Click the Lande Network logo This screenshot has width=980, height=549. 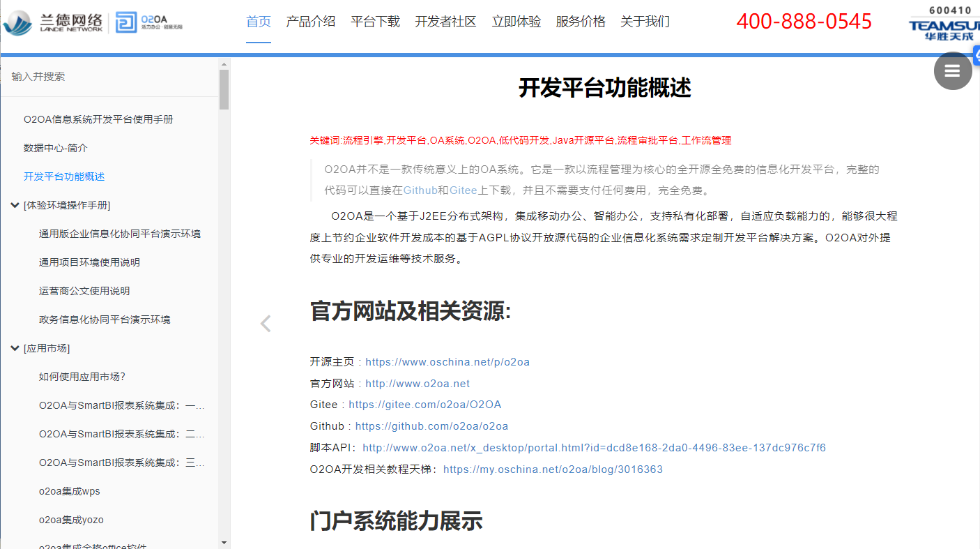pos(52,22)
